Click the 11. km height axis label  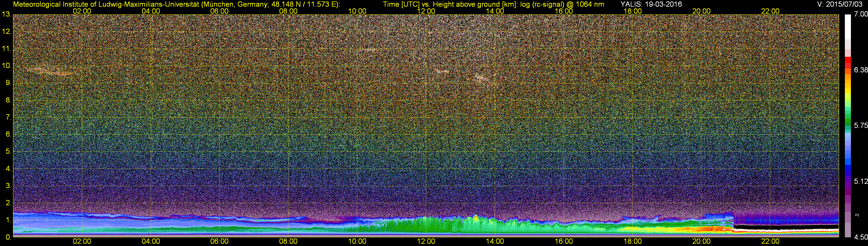pyautogui.click(x=6, y=49)
